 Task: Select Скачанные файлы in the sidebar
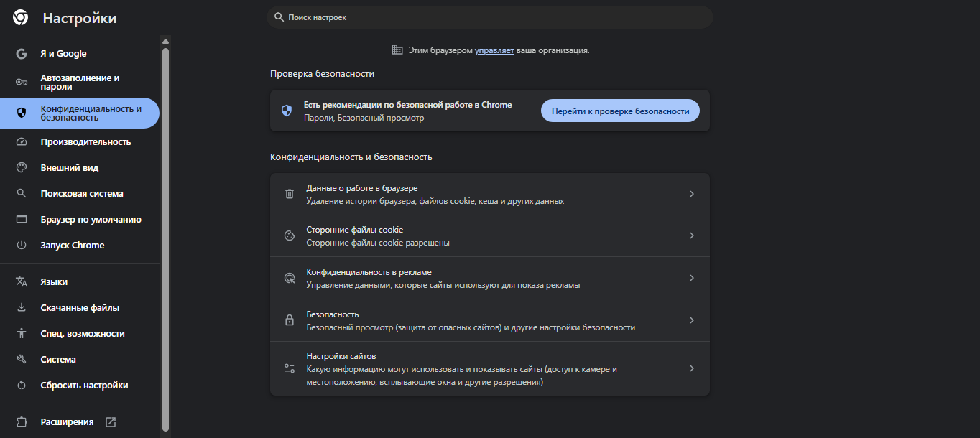click(80, 308)
